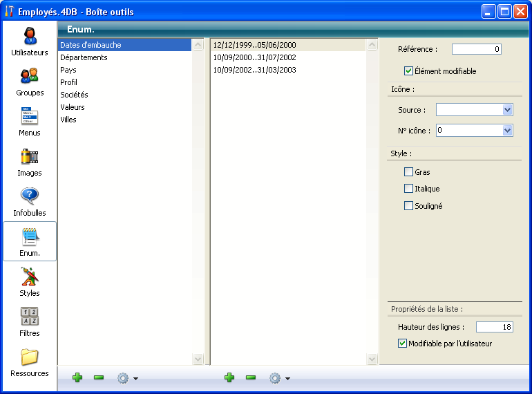Open the Images library icon
The image size is (532, 394).
click(30, 161)
